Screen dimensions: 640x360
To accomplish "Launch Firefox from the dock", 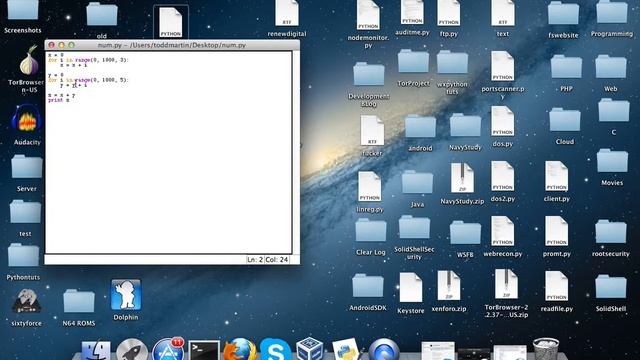I will tap(240, 349).
